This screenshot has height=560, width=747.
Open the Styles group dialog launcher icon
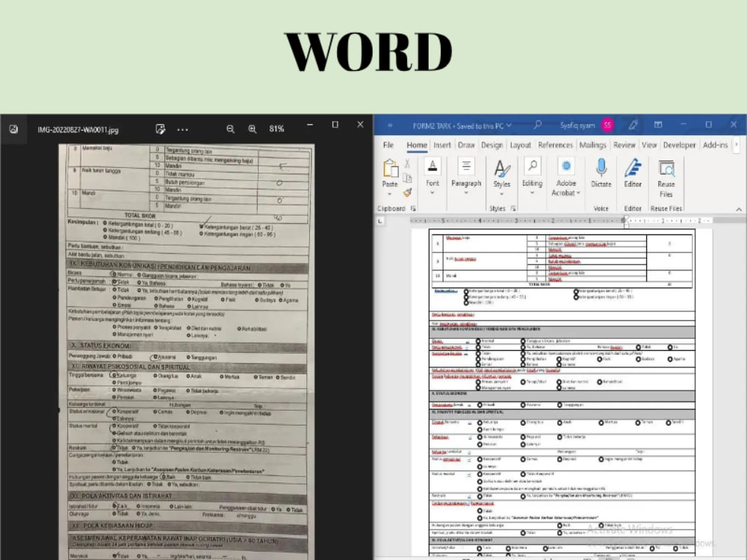point(512,209)
